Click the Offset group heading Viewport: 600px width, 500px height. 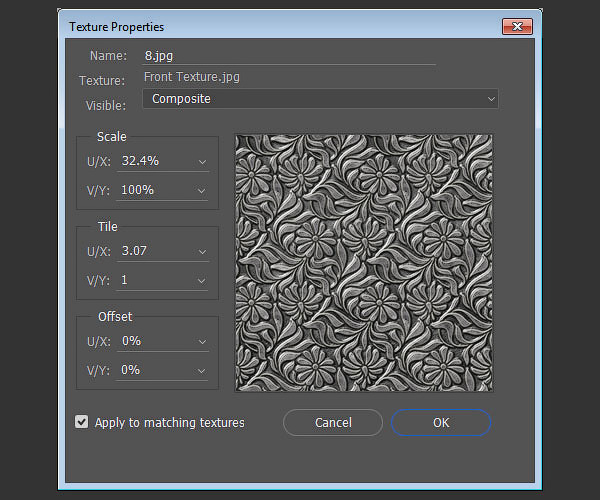(x=115, y=317)
